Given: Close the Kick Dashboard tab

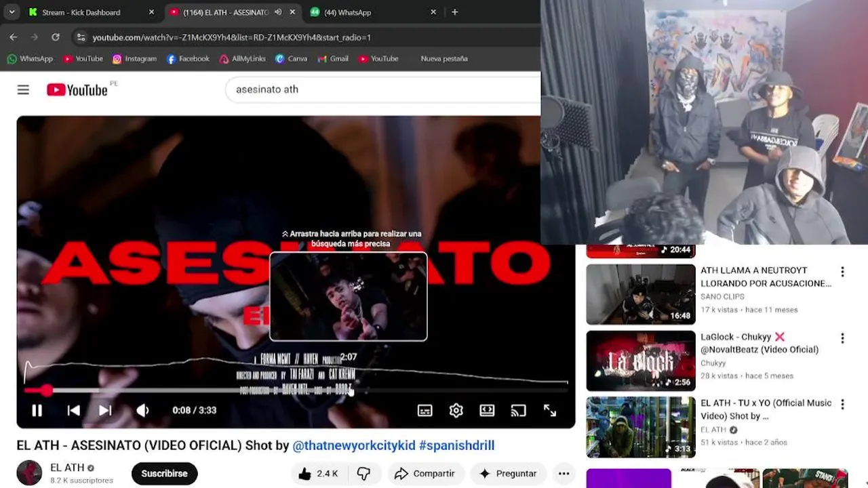Looking at the screenshot, I should pyautogui.click(x=151, y=12).
